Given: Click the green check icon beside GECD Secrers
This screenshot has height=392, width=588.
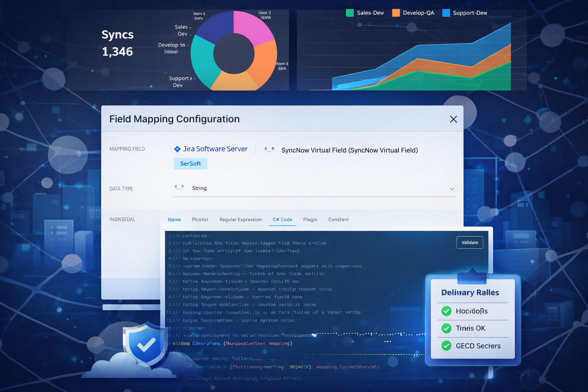Looking at the screenshot, I should click(x=446, y=346).
